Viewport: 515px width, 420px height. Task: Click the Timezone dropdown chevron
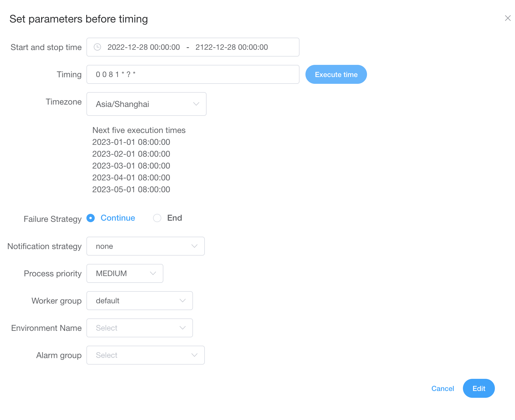[x=196, y=104]
